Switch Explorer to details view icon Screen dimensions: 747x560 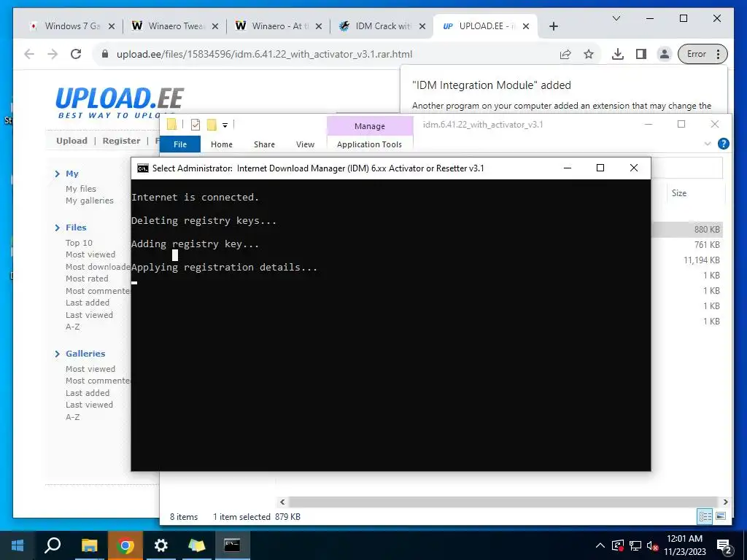click(705, 516)
